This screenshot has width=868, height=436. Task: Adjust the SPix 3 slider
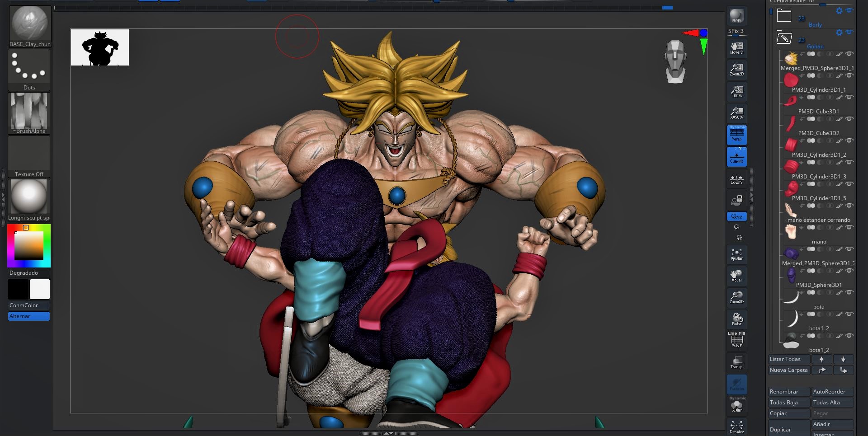click(x=736, y=32)
